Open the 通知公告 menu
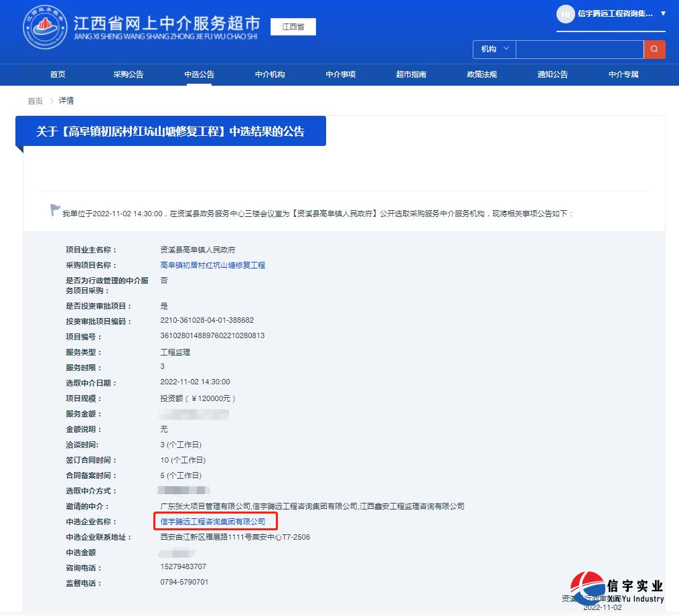Viewport: 679px width, 616px height. click(x=552, y=74)
